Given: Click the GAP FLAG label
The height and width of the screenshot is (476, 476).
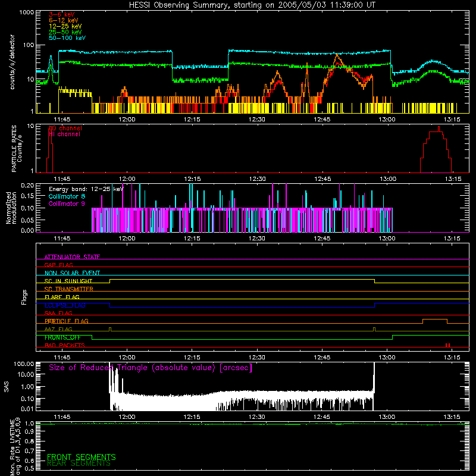Looking at the screenshot, I should pos(58,265).
